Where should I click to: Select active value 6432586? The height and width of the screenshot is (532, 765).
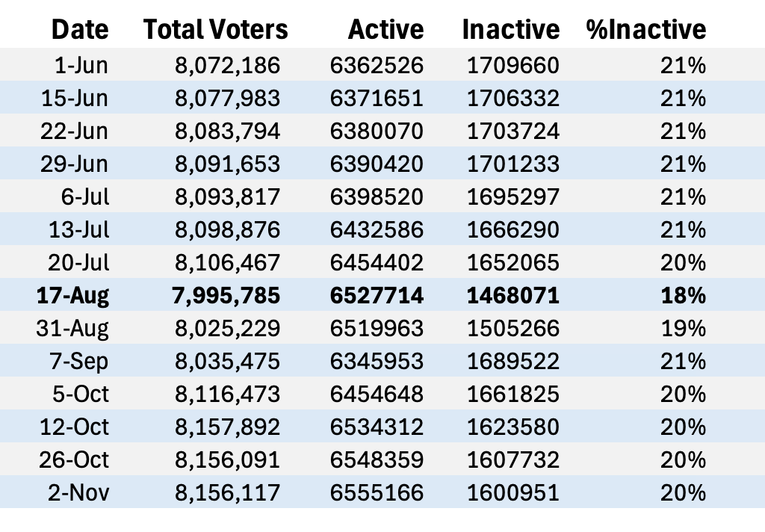pyautogui.click(x=377, y=230)
